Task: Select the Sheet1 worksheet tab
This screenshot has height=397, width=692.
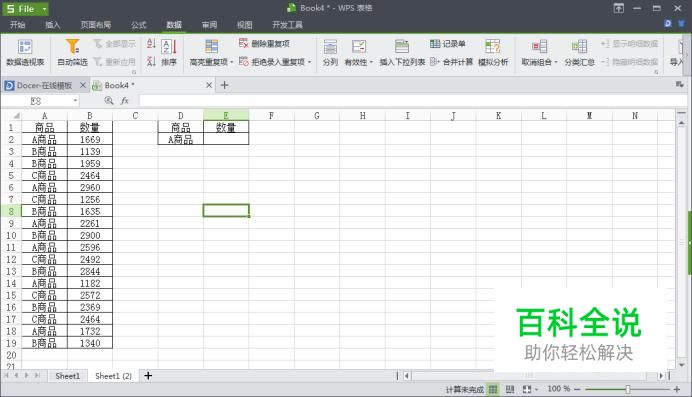Action: (68, 376)
